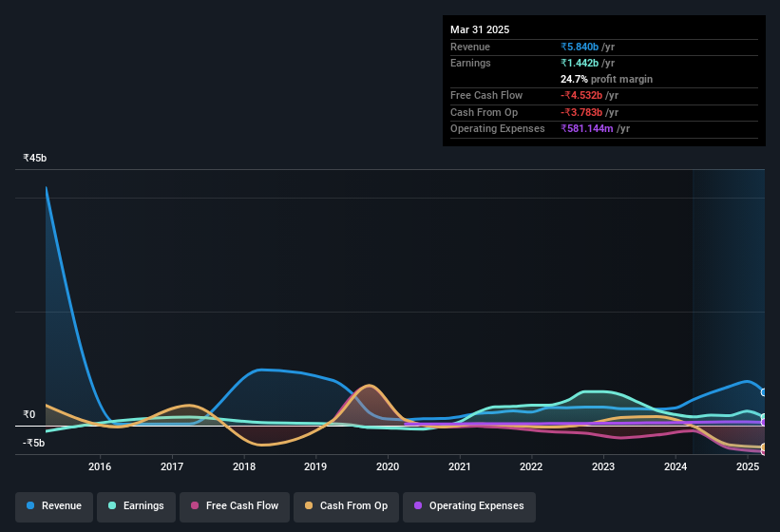
Task: Click the 2019 x-axis label
Action: tap(315, 466)
